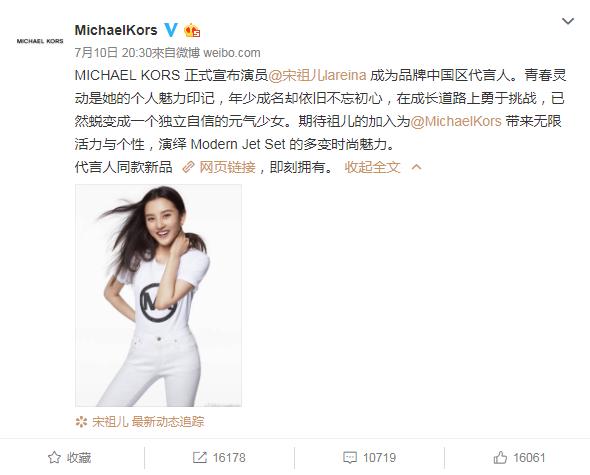Open the MichaelKors account name link
The image size is (590, 475).
pos(116,30)
